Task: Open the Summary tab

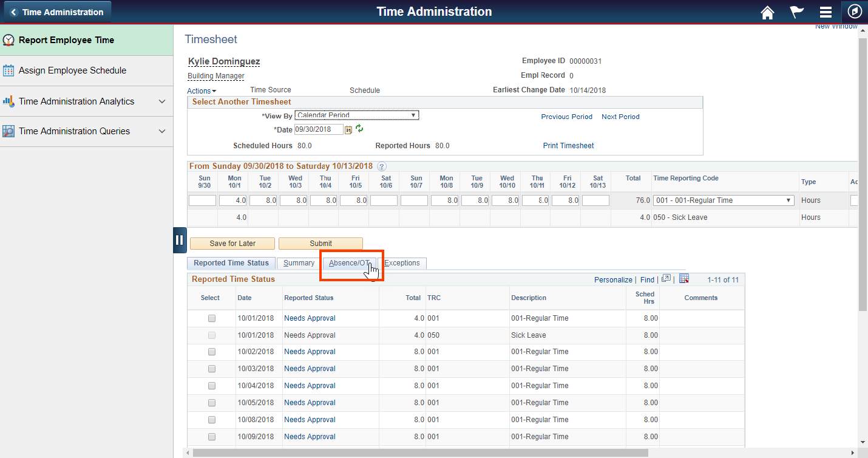Action: pos(298,262)
